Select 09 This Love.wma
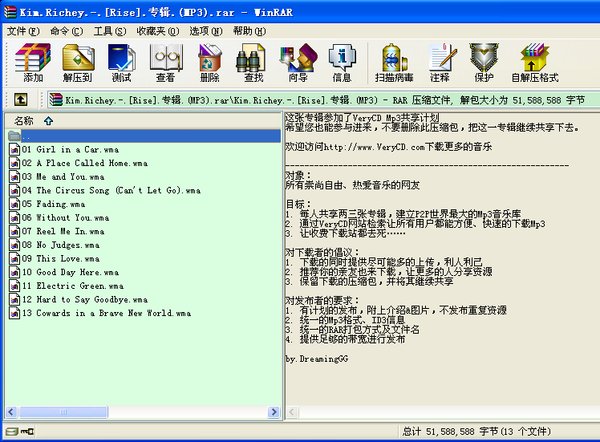 (60, 259)
